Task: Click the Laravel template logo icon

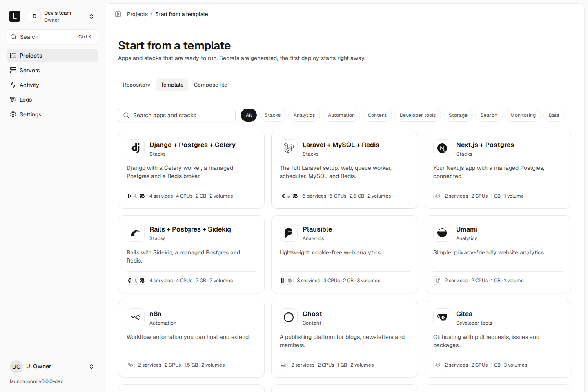Action: click(289, 148)
